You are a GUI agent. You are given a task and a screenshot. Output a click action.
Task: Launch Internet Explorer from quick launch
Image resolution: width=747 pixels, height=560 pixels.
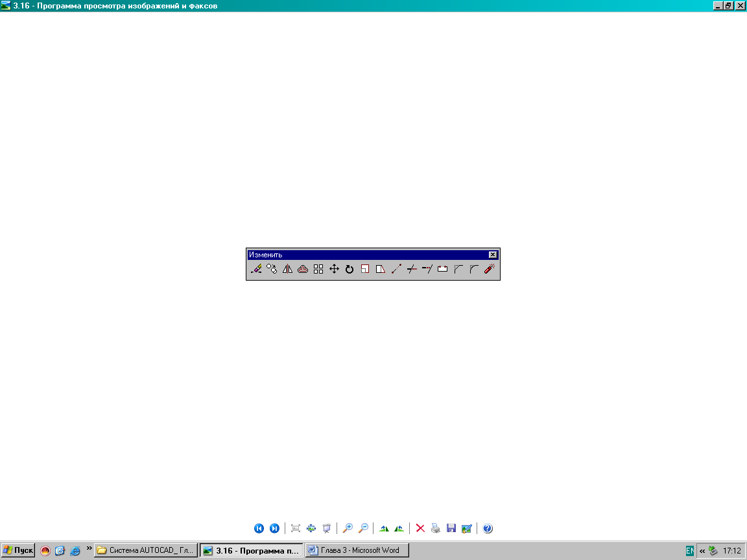pyautogui.click(x=75, y=550)
